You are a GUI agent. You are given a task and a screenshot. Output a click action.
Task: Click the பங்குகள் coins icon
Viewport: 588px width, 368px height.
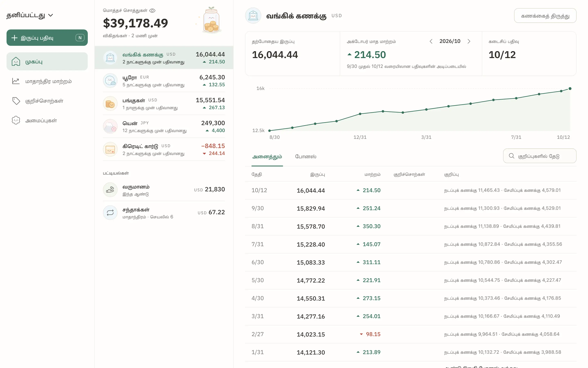pos(110,103)
